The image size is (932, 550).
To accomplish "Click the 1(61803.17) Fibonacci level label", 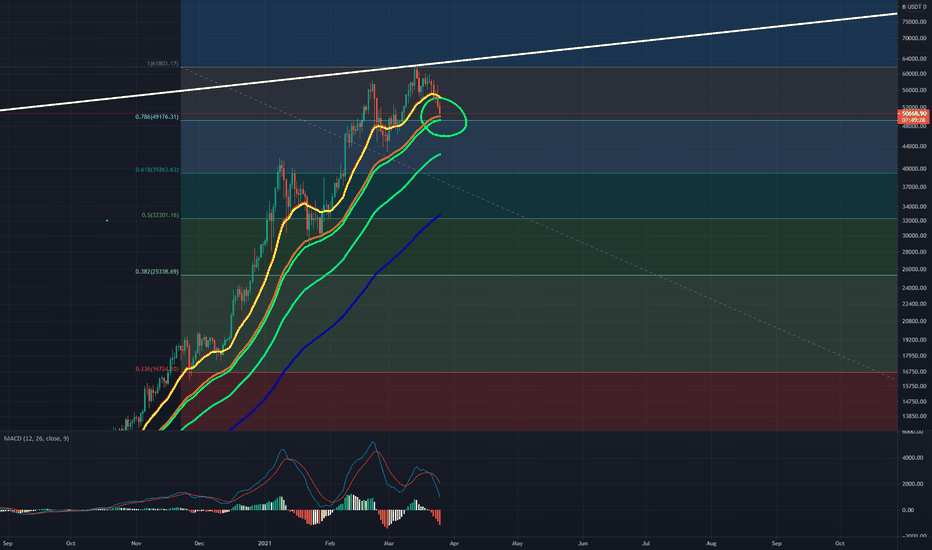I will point(162,64).
